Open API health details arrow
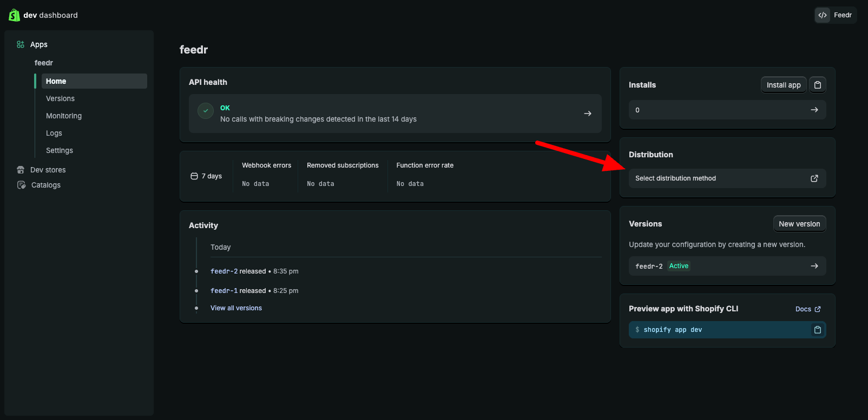 [587, 114]
